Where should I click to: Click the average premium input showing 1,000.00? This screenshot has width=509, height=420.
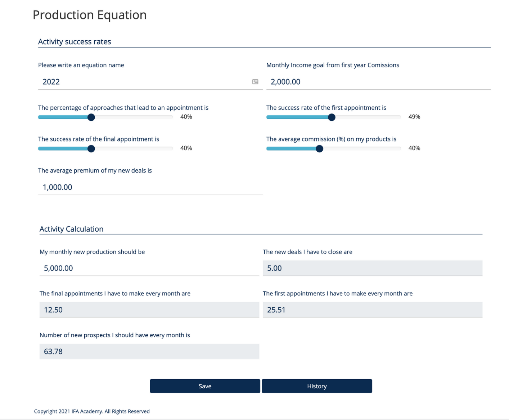[150, 187]
